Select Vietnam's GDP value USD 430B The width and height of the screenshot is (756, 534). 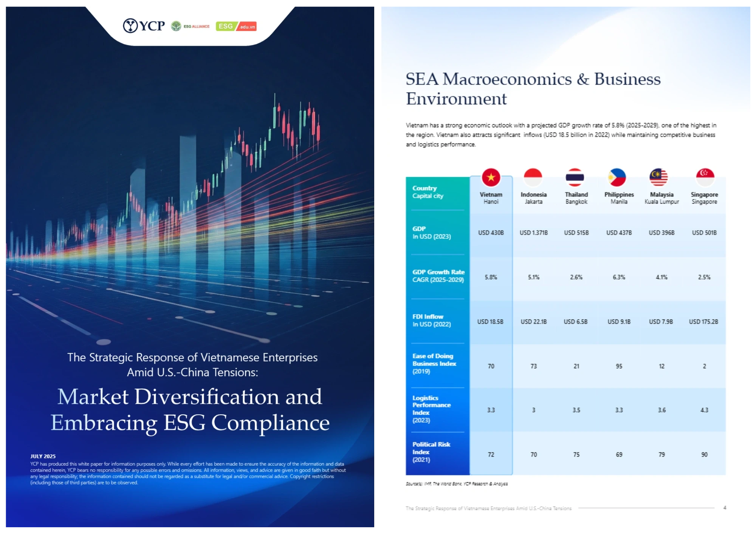491,233
